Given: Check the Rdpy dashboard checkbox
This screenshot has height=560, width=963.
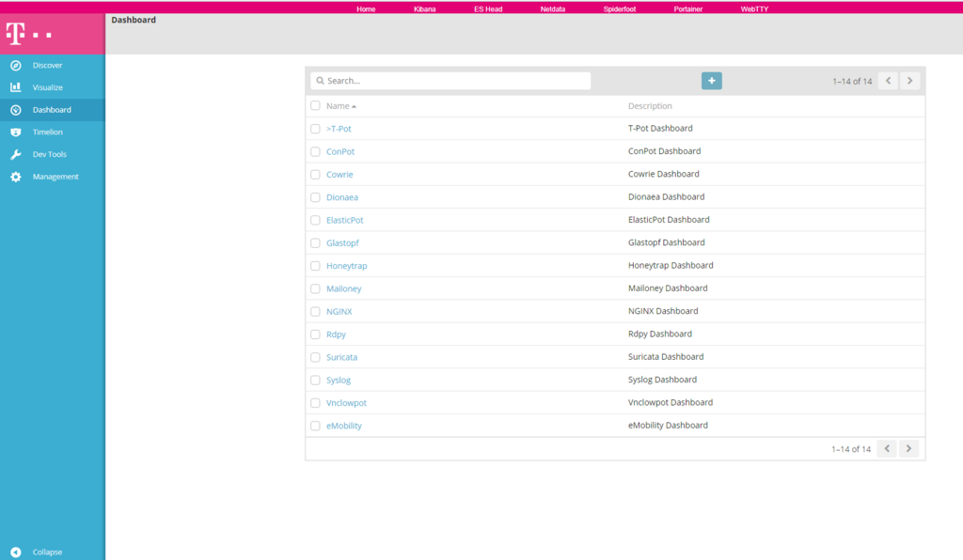Looking at the screenshot, I should [315, 334].
